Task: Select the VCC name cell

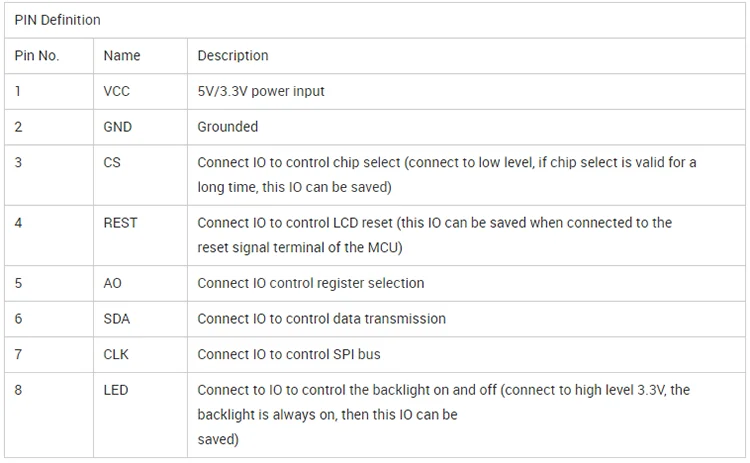Action: [x=117, y=91]
